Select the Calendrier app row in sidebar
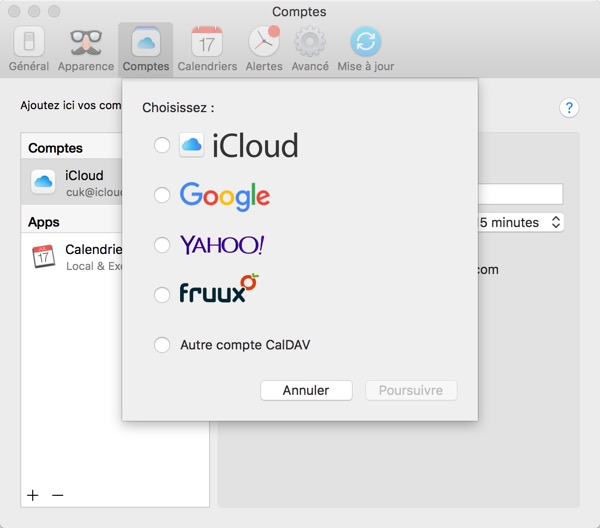Viewport: 600px width, 528px height. pos(72,256)
